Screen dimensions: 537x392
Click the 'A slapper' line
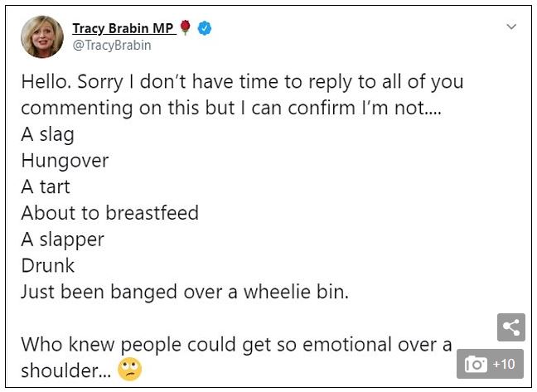click(62, 240)
